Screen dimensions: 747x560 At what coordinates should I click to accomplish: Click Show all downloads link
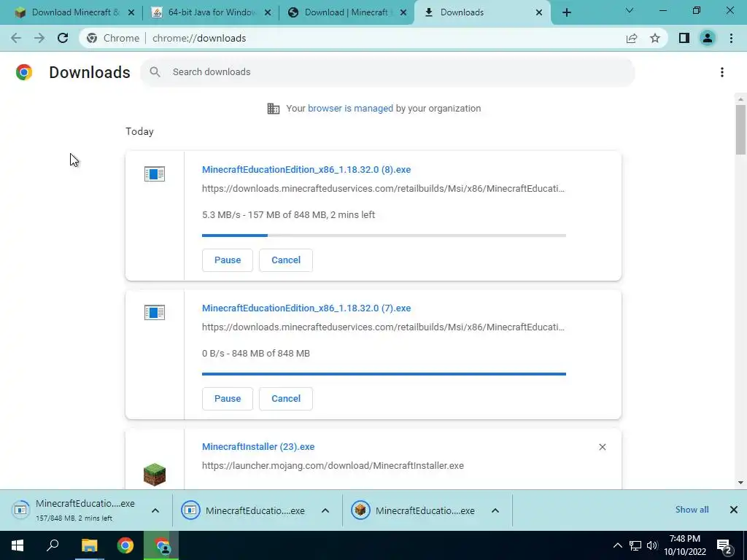click(692, 510)
